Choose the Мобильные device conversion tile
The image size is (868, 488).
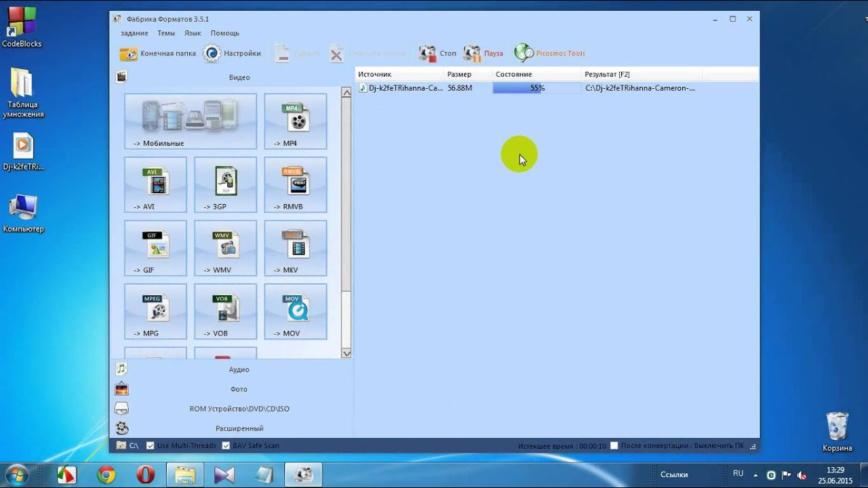(191, 121)
